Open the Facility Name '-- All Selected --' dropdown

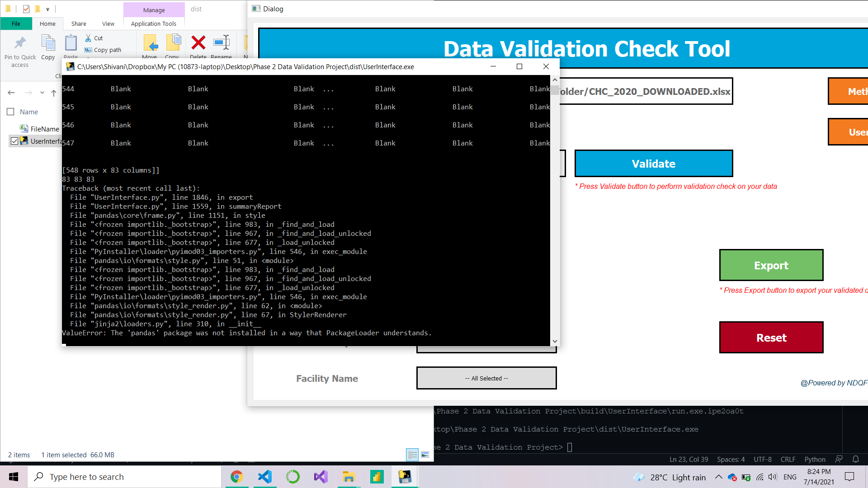(x=486, y=378)
